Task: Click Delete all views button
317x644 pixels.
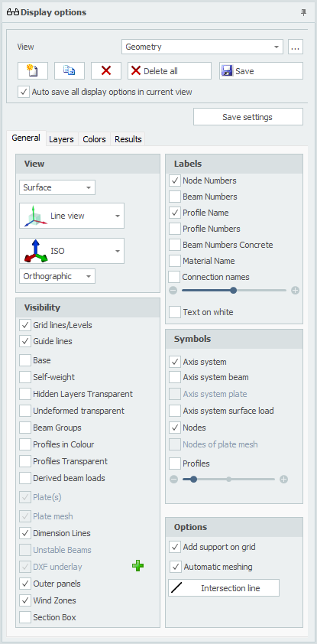Action: [170, 70]
